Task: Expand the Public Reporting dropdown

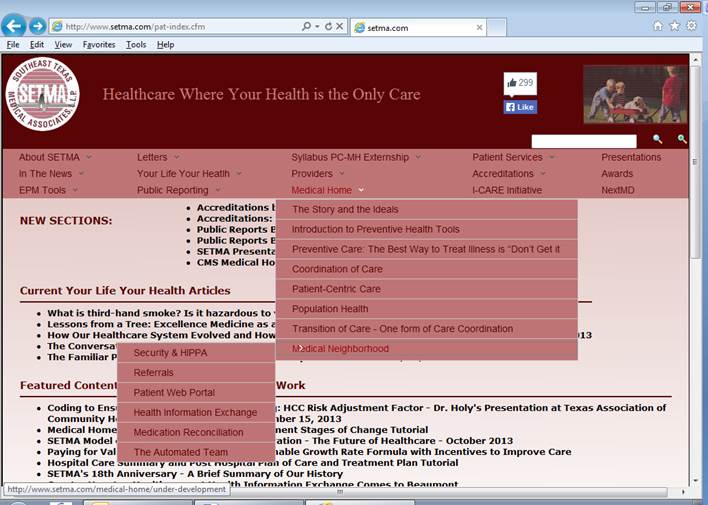Action: pyautogui.click(x=179, y=190)
